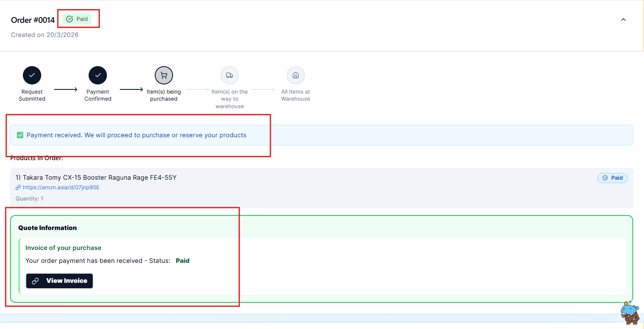Viewport: 644px width, 329px height.
Task: Click the warehouse house step icon
Action: point(296,75)
